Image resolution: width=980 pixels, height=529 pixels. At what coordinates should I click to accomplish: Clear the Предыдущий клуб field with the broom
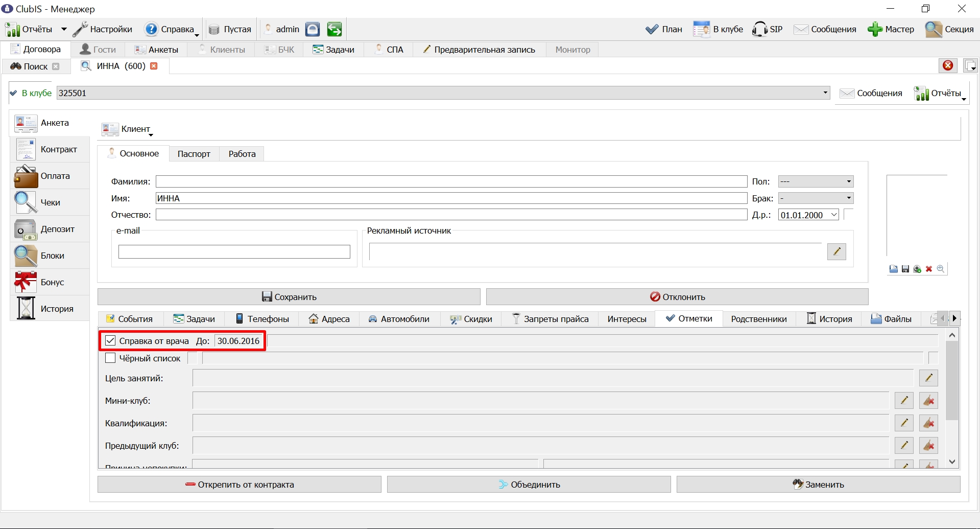(928, 446)
